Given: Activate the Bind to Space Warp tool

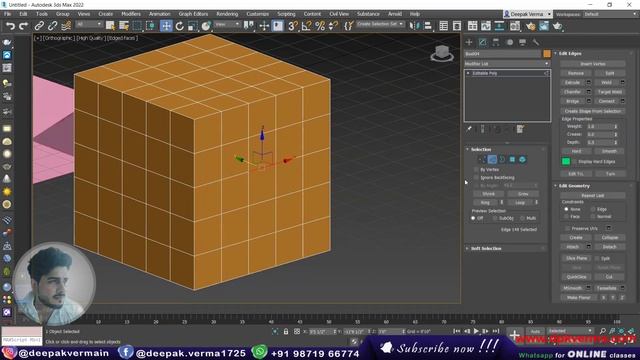Looking at the screenshot, I should (x=66, y=26).
